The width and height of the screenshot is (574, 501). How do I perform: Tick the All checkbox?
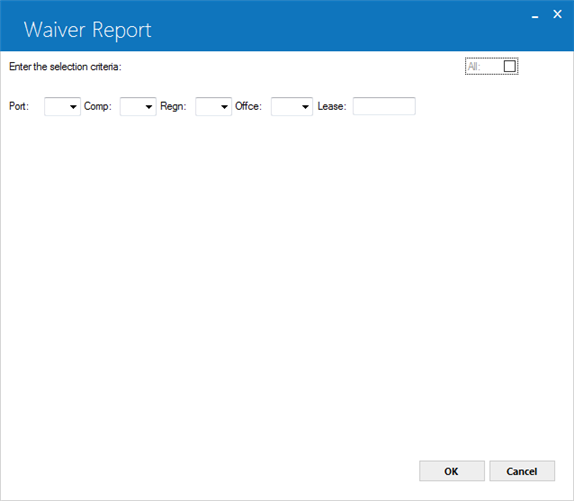coord(510,66)
